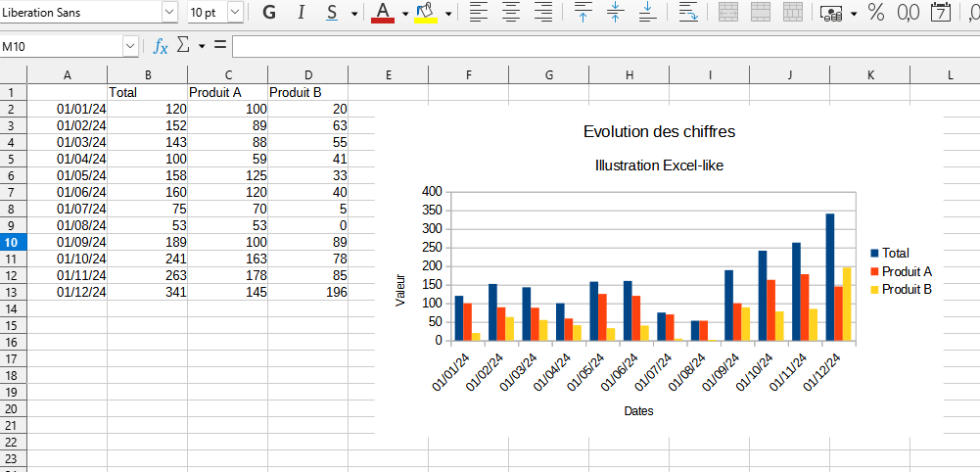980x472 pixels.
Task: Open the Function Wizard fx
Action: [x=161, y=46]
